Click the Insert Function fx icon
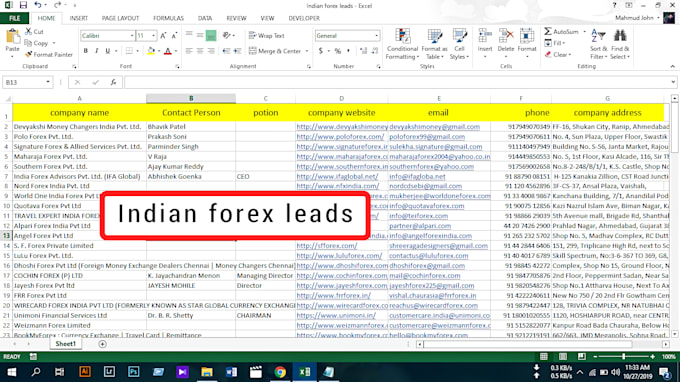Screen dimensions: 680x382 [113, 82]
